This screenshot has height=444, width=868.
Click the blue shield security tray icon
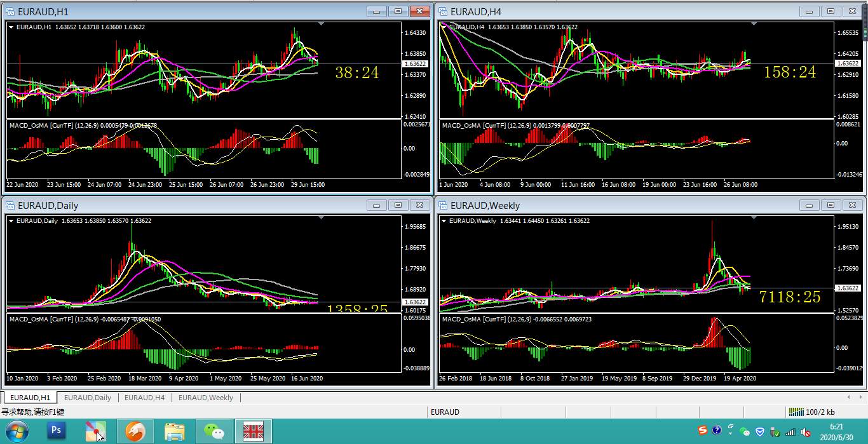(759, 432)
